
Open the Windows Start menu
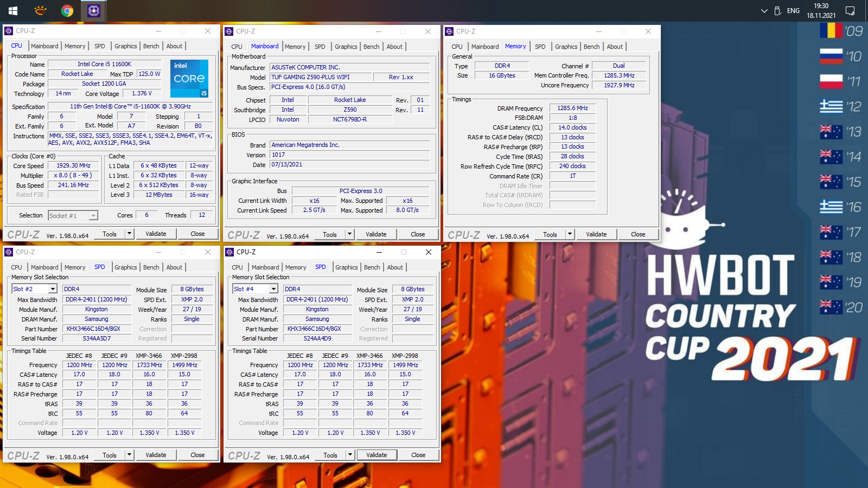tap(13, 10)
